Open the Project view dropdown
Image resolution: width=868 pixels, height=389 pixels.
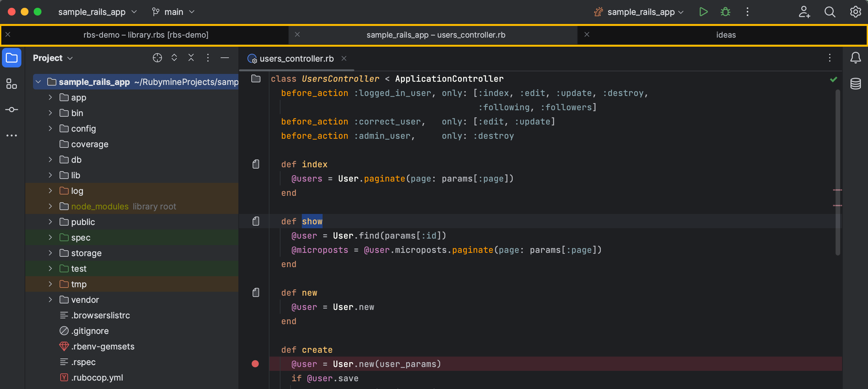point(52,58)
